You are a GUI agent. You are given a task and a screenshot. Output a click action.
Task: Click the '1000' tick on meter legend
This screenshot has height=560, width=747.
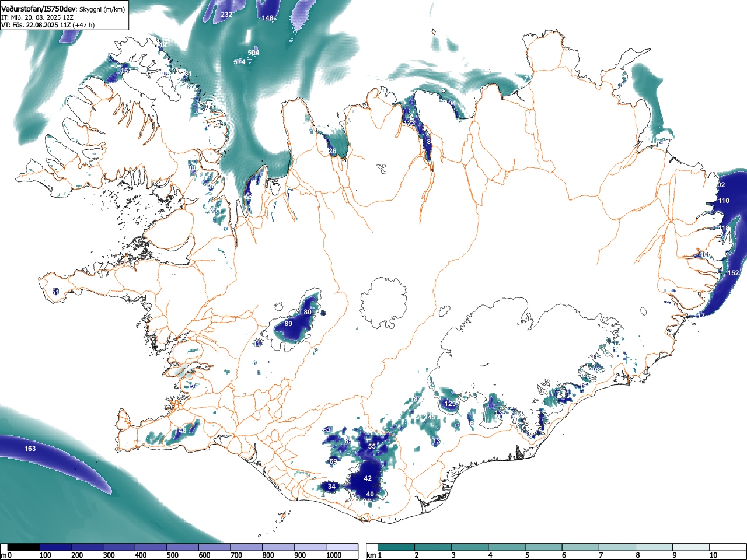[x=334, y=555]
